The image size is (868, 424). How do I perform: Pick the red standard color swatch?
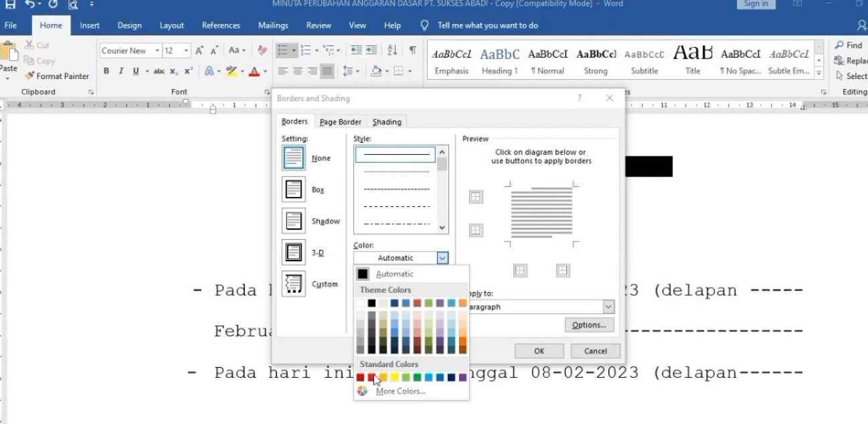click(371, 377)
